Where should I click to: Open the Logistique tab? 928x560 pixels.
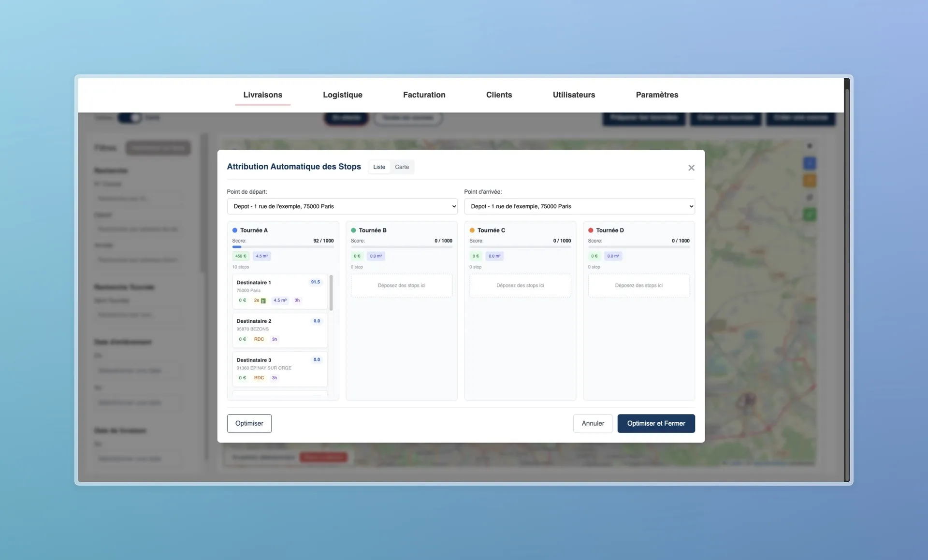click(x=342, y=95)
